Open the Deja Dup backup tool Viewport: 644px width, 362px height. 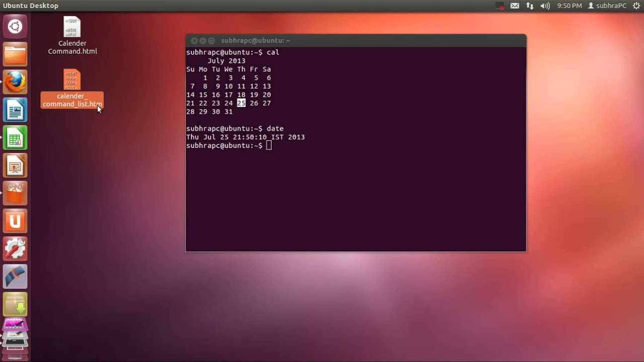coord(15,304)
